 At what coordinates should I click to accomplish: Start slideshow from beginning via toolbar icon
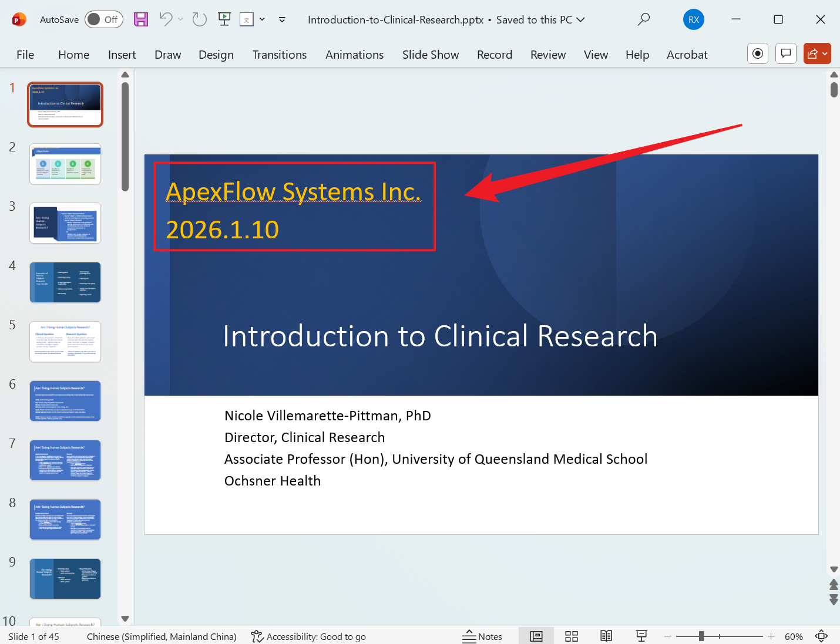224,19
